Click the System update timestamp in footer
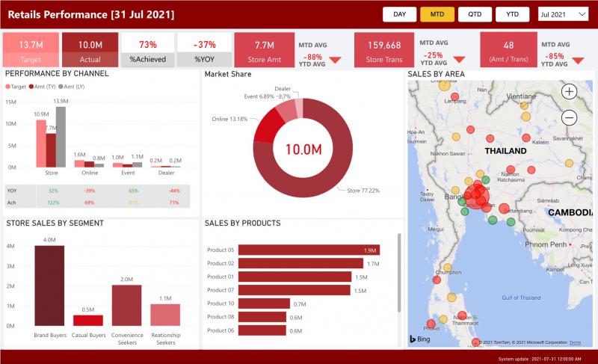 [x=539, y=359]
